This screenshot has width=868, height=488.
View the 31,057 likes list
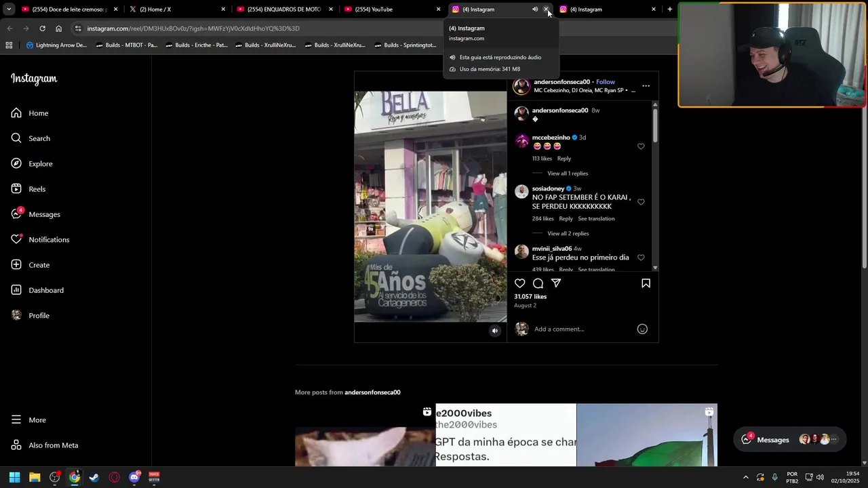(x=530, y=297)
